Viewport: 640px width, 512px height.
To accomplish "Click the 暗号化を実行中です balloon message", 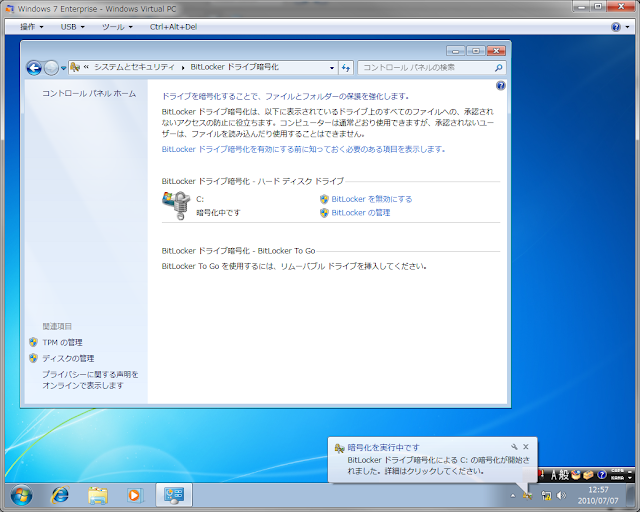I will coord(432,459).
